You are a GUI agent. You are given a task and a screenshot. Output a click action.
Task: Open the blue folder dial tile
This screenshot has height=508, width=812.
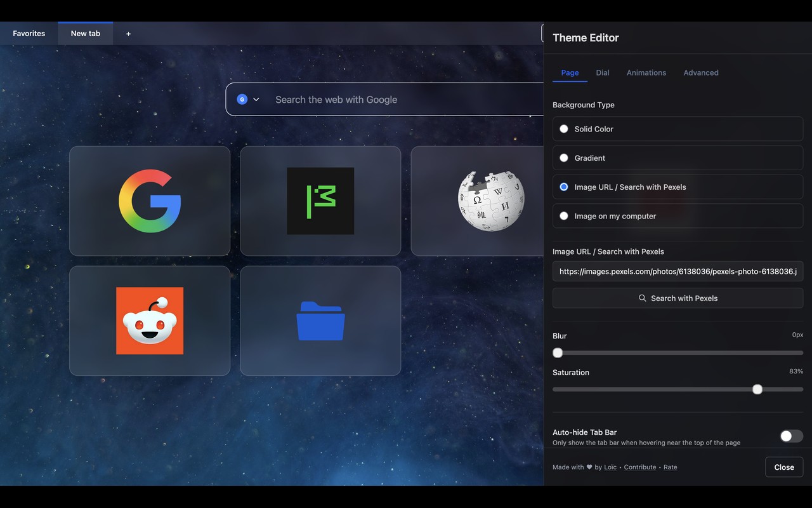320,321
